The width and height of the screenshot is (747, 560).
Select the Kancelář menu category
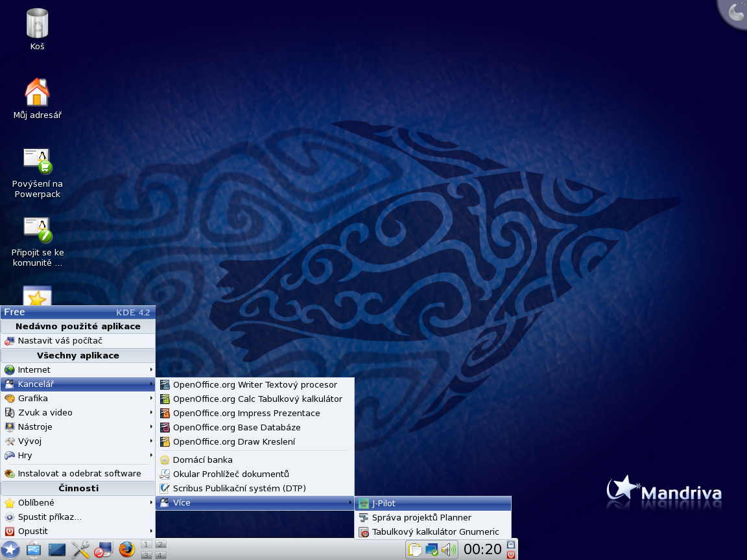(x=78, y=384)
